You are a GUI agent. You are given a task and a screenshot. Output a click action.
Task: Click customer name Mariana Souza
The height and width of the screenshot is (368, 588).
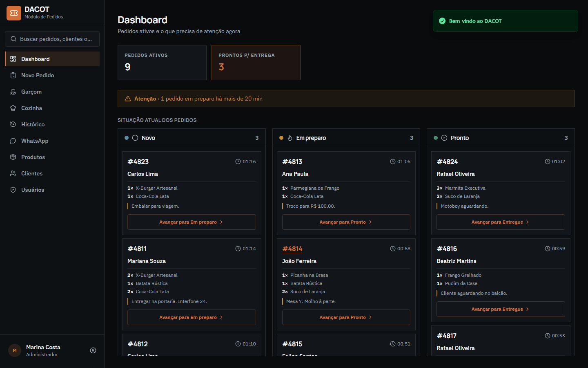click(147, 261)
